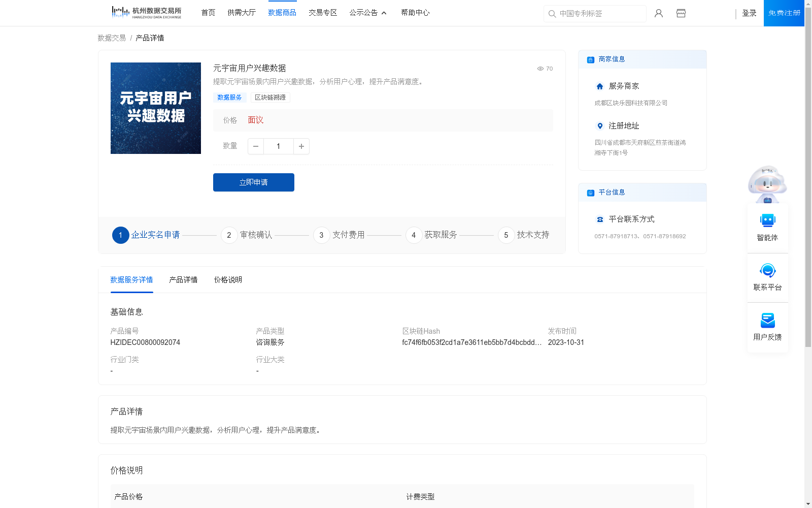Click the truncated blockchain hash value
Image resolution: width=812 pixels, height=508 pixels.
pyautogui.click(x=472, y=342)
